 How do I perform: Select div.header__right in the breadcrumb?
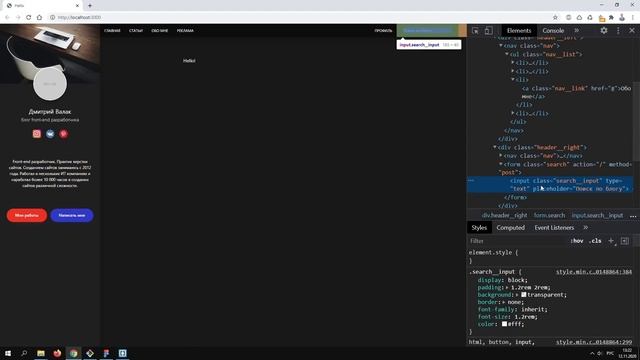click(504, 215)
